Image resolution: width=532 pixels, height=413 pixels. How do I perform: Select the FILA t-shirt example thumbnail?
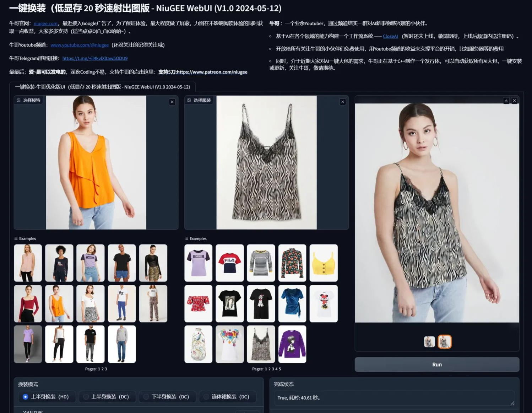coord(229,263)
